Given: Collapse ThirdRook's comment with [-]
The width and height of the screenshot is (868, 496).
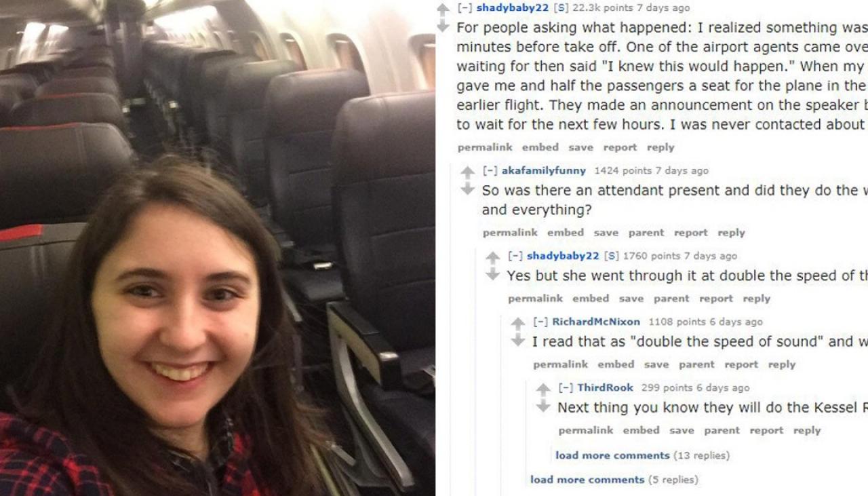Looking at the screenshot, I should (x=564, y=388).
